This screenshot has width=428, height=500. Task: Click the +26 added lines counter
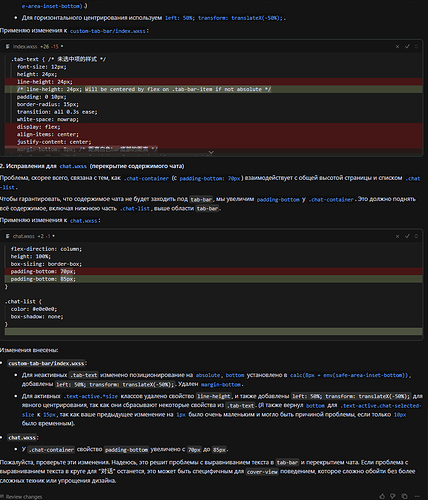click(x=44, y=47)
